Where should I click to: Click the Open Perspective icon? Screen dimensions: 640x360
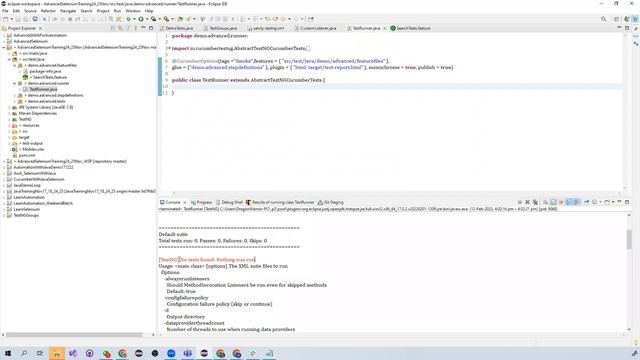click(617, 19)
